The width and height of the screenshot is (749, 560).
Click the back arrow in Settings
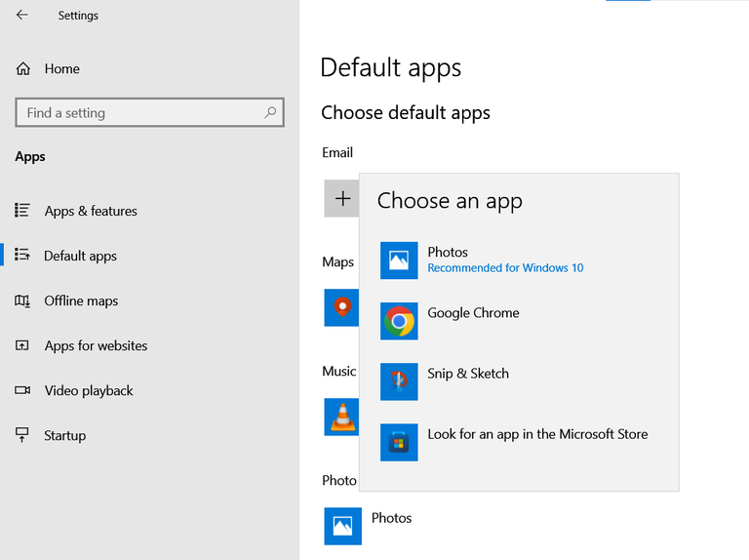tap(22, 16)
